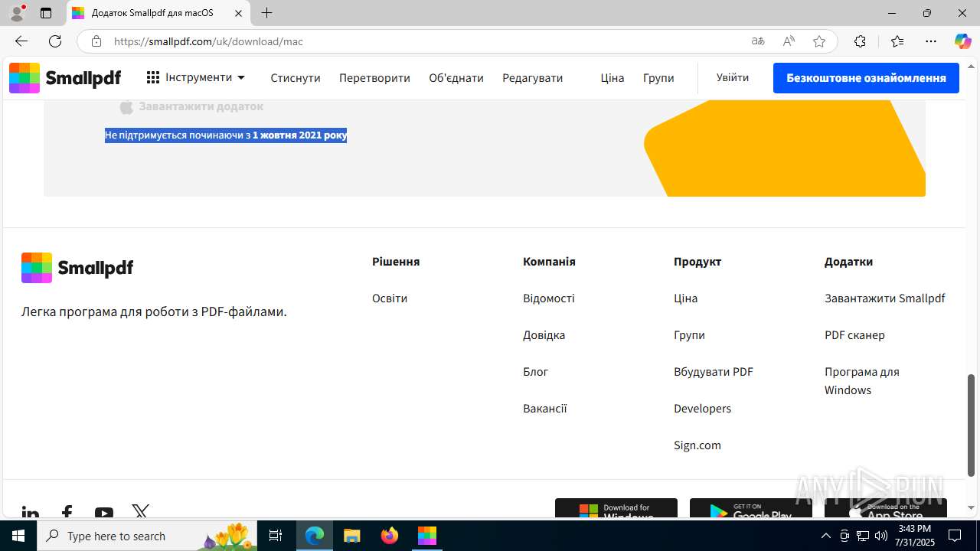This screenshot has width=980, height=551.
Task: Click the Smallpdf logo in header
Action: coord(65,78)
